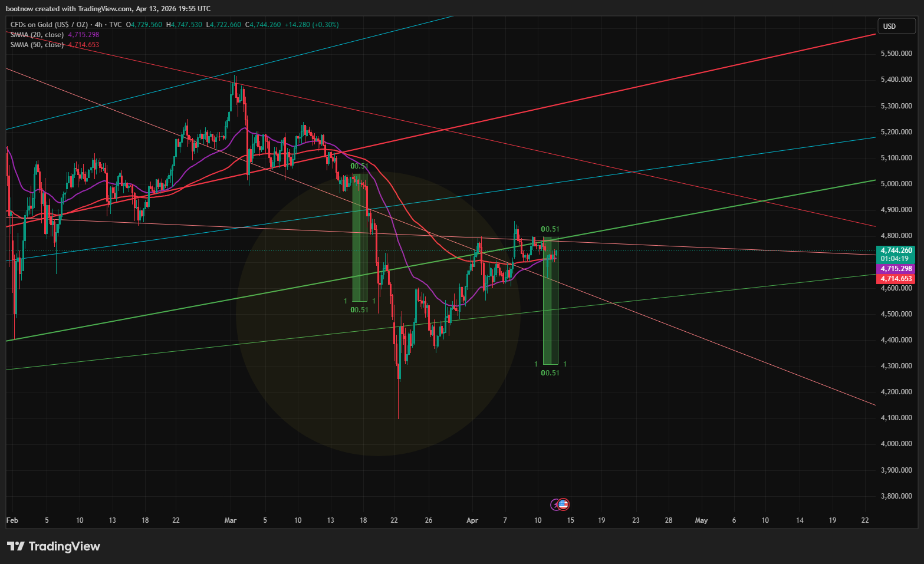The image size is (924, 564).
Task: Click the 5,500.000 price scale label
Action: coord(896,54)
